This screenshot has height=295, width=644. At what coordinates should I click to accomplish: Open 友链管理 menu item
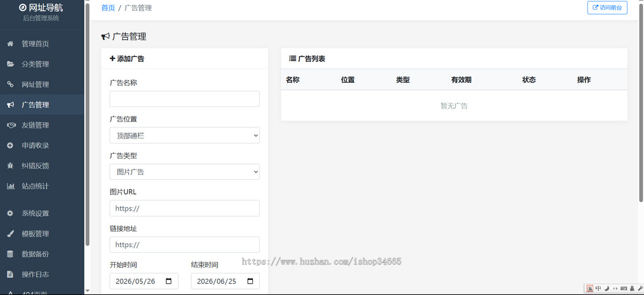[x=42, y=125]
